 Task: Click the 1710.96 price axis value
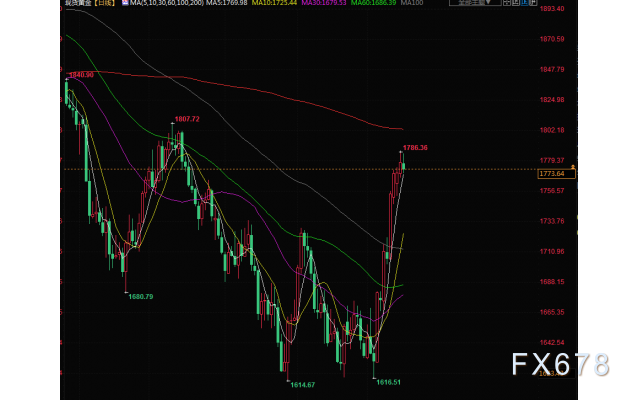click(552, 251)
